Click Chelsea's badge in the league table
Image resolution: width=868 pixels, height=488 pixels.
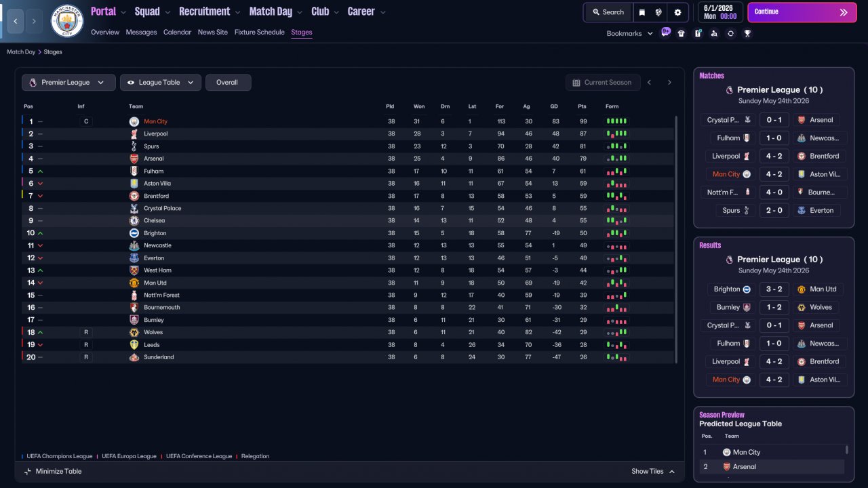click(x=134, y=220)
